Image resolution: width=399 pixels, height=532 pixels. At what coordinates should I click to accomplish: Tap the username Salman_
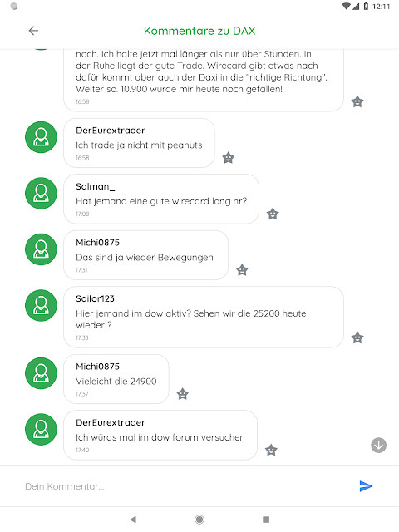[96, 186]
